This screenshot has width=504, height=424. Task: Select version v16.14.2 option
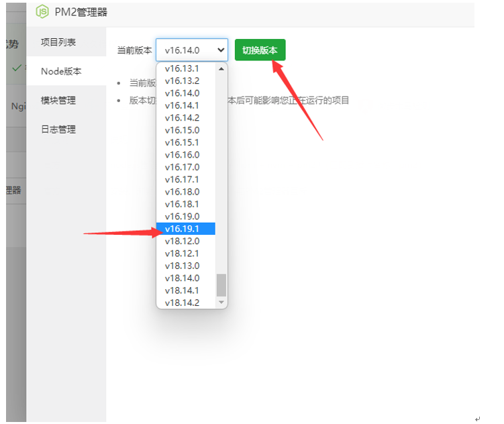coord(186,118)
